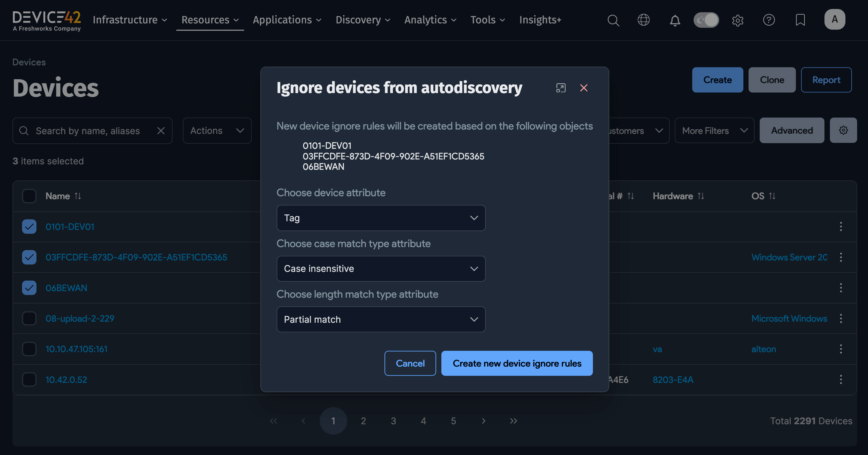Image resolution: width=868 pixels, height=455 pixels.
Task: Click the help question mark icon
Action: (x=769, y=20)
